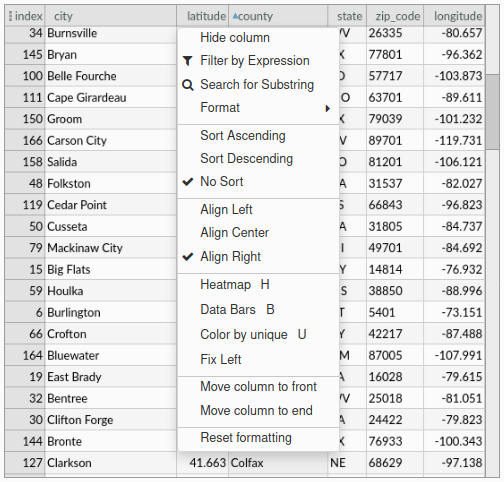
Task: Click longitude value -103.873
Action: (x=454, y=76)
